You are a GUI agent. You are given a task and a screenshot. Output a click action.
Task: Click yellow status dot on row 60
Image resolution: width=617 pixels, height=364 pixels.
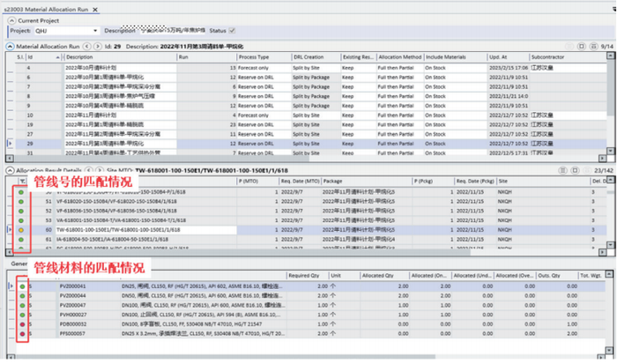click(21, 228)
